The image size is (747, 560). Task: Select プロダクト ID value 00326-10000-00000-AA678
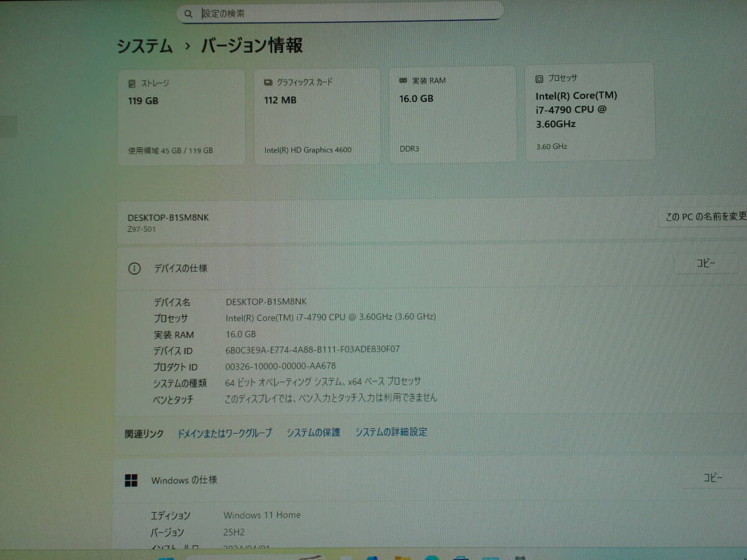(280, 366)
